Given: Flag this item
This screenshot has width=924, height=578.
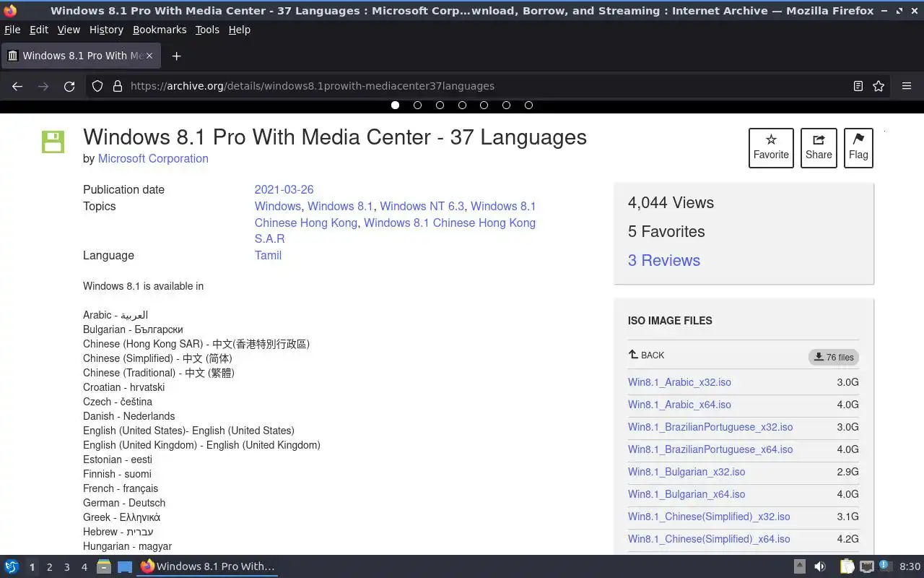Looking at the screenshot, I should (x=858, y=147).
